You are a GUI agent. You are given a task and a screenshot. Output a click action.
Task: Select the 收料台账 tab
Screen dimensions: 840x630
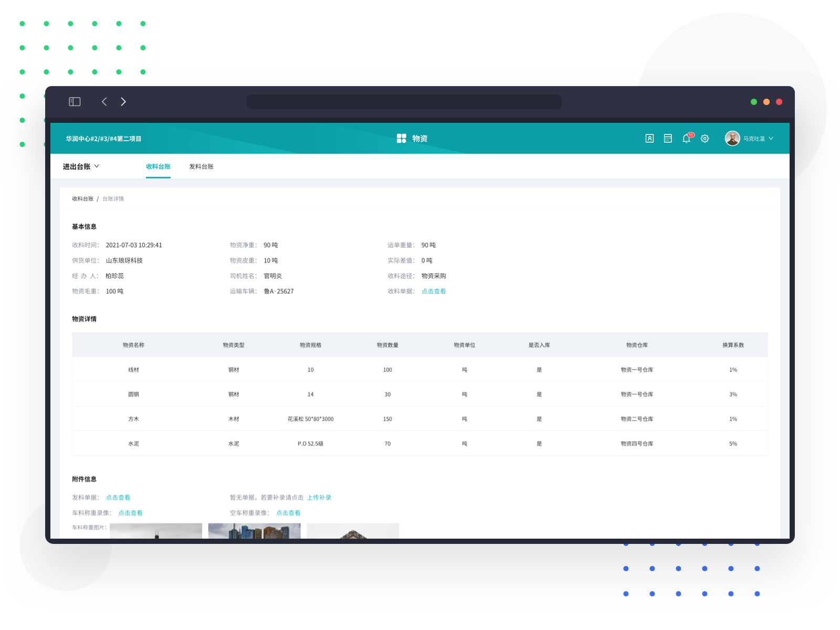coord(158,166)
